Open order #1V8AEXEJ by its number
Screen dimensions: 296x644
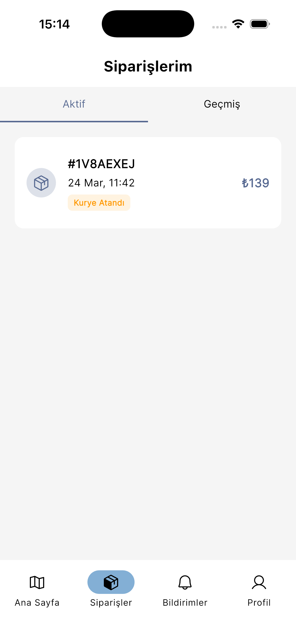click(101, 164)
